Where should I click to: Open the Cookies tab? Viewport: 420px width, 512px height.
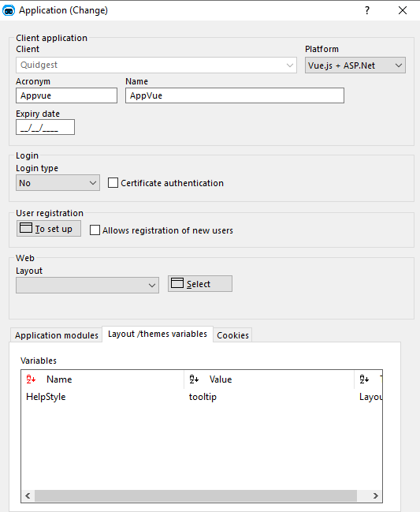[x=232, y=335]
